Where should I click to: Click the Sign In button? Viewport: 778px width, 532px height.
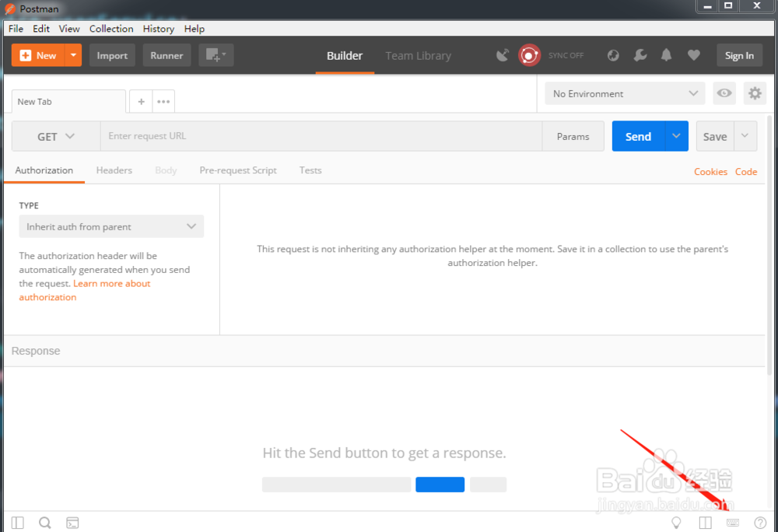(x=739, y=55)
